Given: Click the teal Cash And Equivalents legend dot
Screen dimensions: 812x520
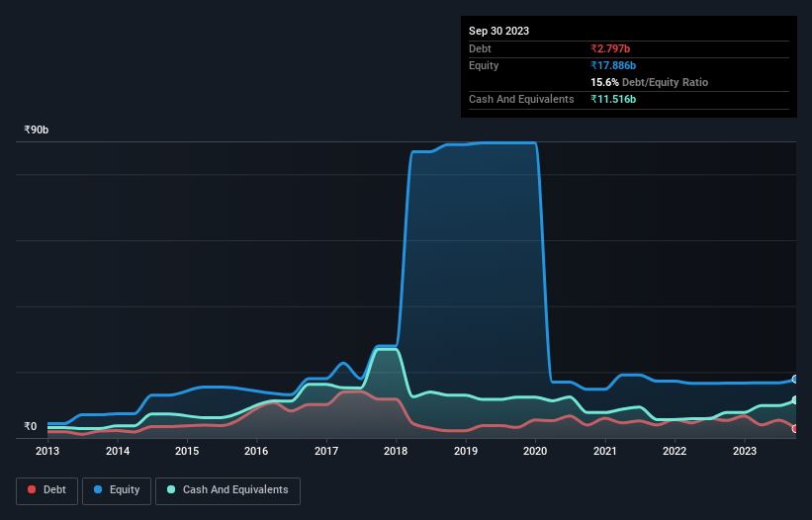Looking at the screenshot, I should [x=171, y=489].
